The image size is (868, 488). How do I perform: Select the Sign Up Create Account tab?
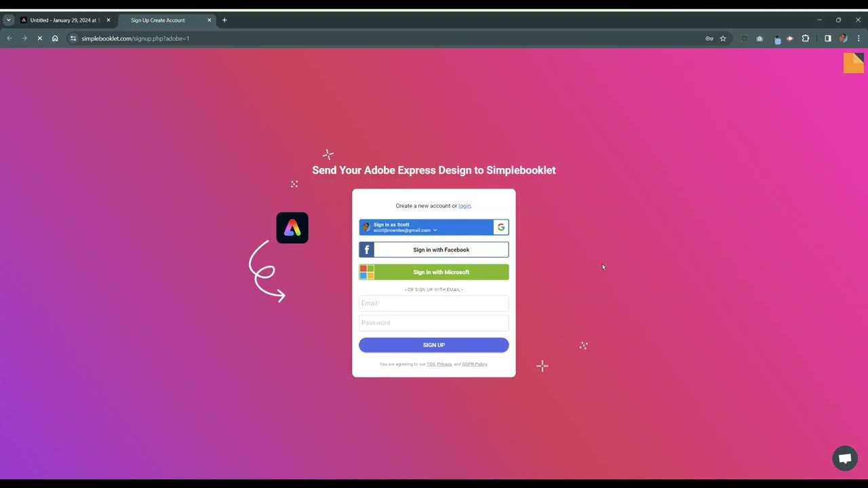[x=167, y=20]
